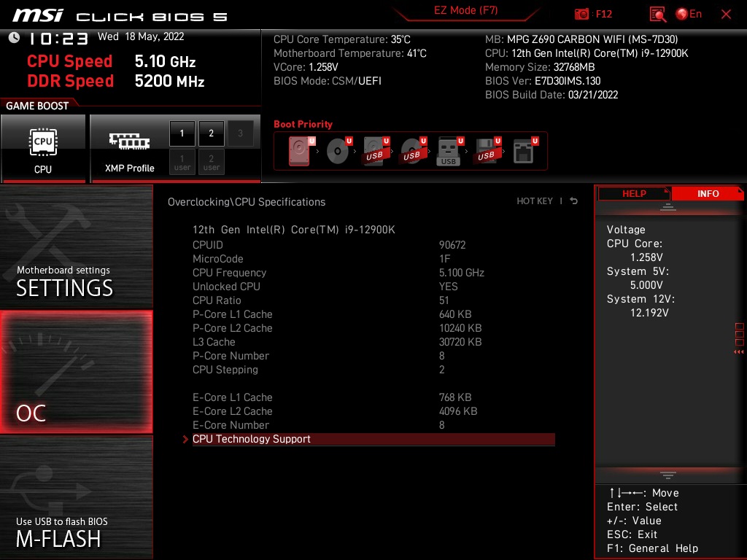The height and width of the screenshot is (560, 747).
Task: Select the USB key boot device icon
Action: pyautogui.click(x=449, y=151)
